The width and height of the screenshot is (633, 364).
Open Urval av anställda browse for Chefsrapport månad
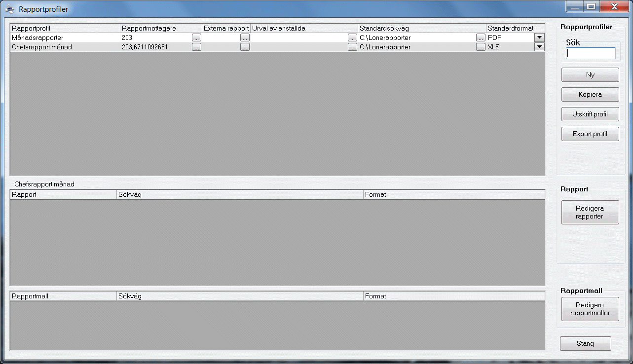(352, 47)
